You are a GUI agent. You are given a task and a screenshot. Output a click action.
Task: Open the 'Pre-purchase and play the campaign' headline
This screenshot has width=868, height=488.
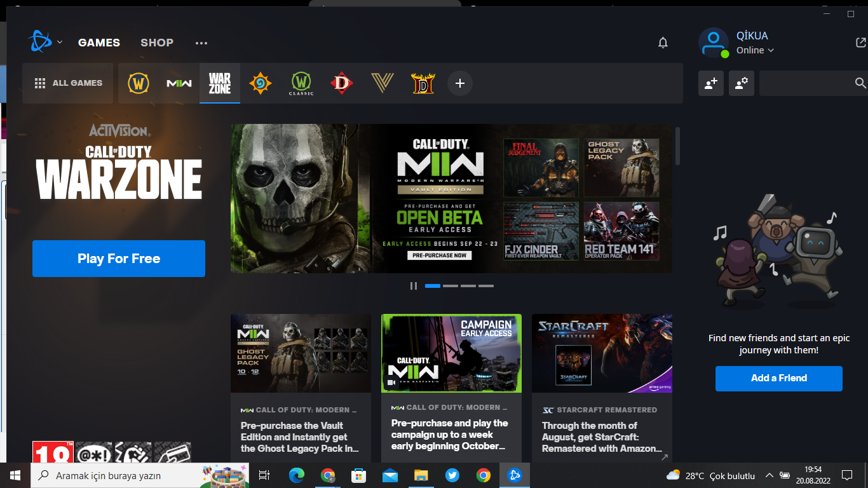tap(450, 435)
